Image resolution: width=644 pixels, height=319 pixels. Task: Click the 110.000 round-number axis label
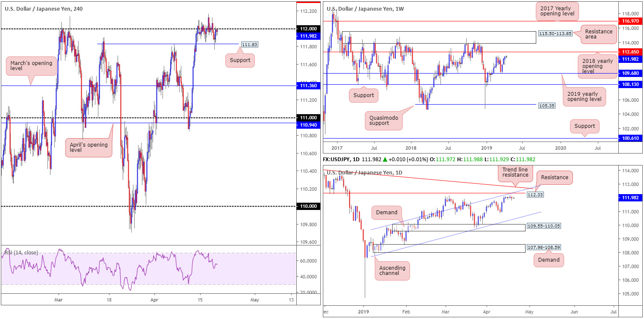click(309, 206)
